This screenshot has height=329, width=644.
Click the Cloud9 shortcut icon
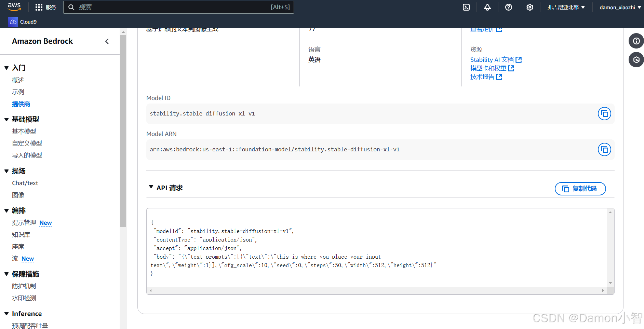pyautogui.click(x=13, y=22)
